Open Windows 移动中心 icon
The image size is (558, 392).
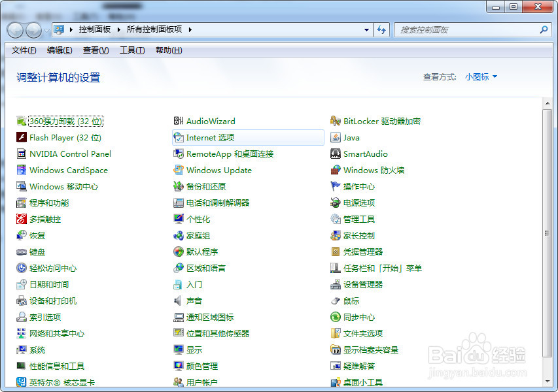[x=22, y=187]
